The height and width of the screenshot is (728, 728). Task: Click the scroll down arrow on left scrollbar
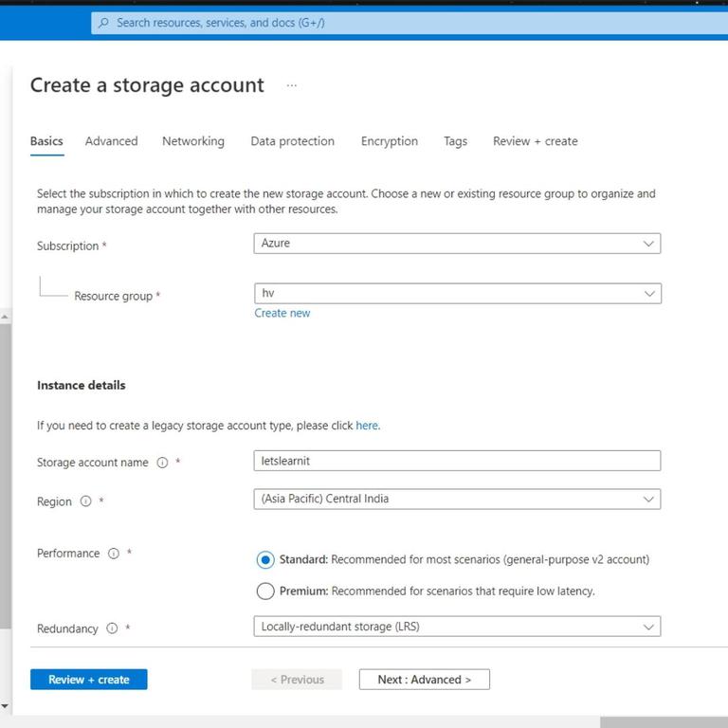tap(5, 705)
